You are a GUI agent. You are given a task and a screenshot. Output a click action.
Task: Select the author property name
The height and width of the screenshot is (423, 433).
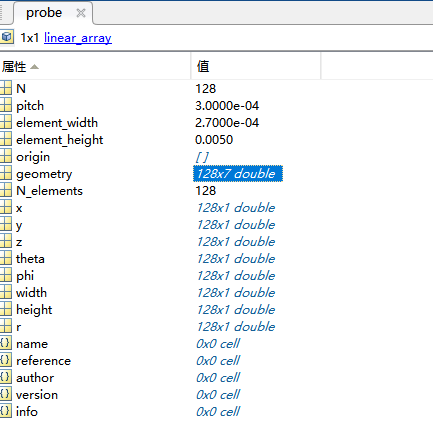[x=35, y=378]
